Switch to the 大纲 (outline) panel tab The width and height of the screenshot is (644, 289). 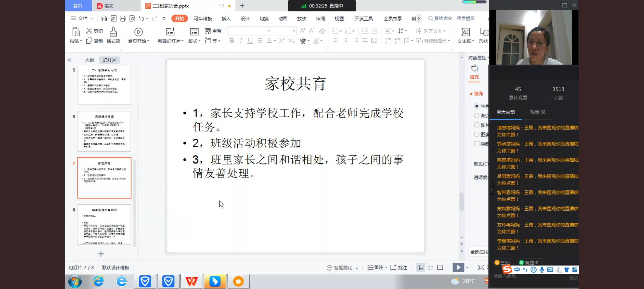pyautogui.click(x=89, y=60)
